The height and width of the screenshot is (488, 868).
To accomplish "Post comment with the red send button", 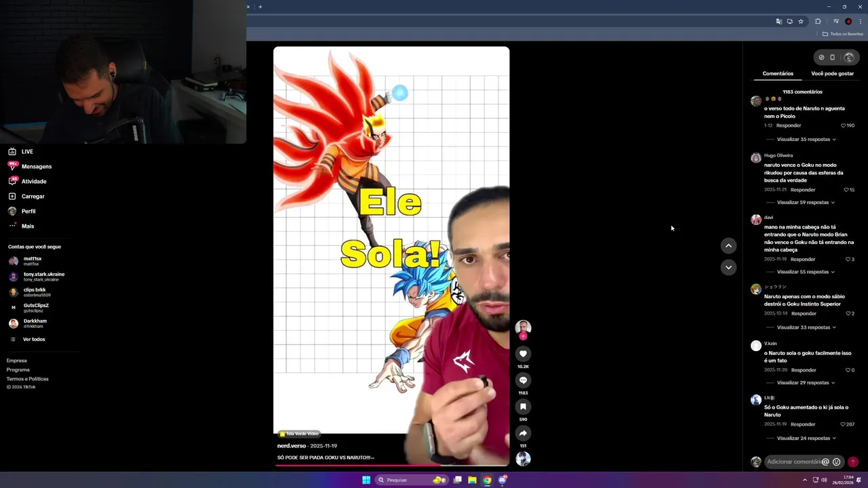I will 853,462.
